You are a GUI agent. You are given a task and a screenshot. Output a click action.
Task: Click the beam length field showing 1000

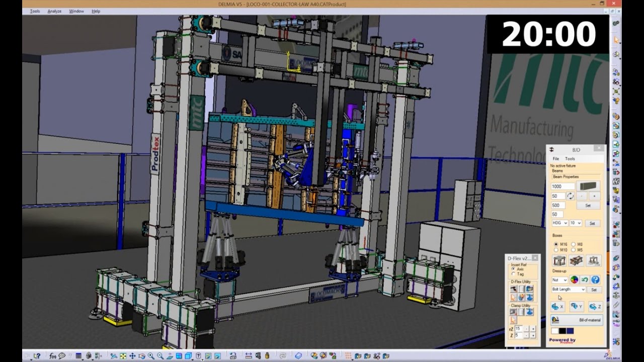coord(563,187)
